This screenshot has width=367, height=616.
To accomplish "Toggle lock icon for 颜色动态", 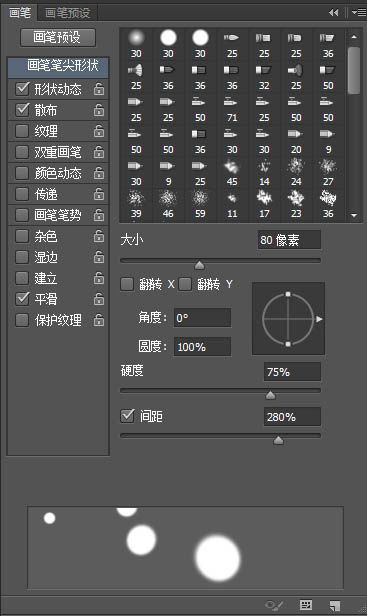I will (x=99, y=173).
